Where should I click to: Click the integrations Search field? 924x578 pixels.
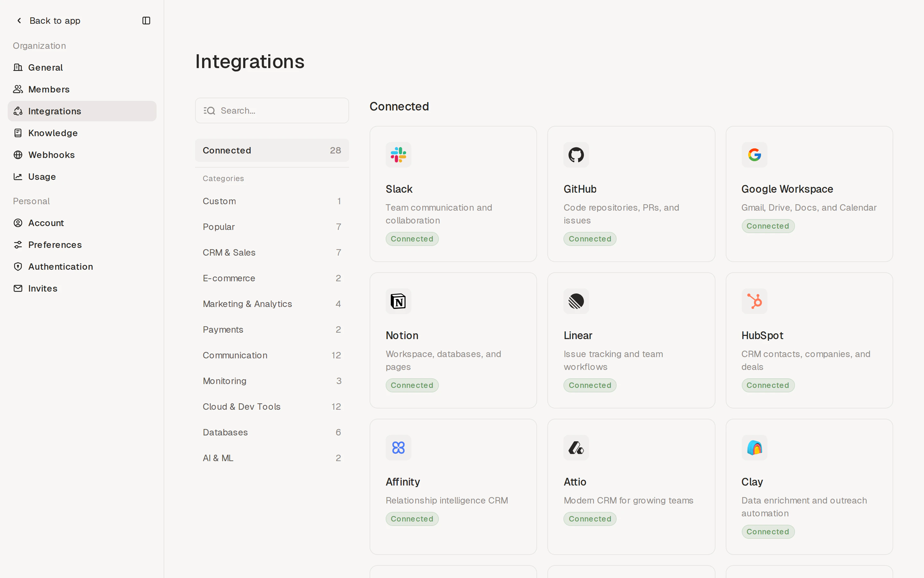tap(272, 110)
